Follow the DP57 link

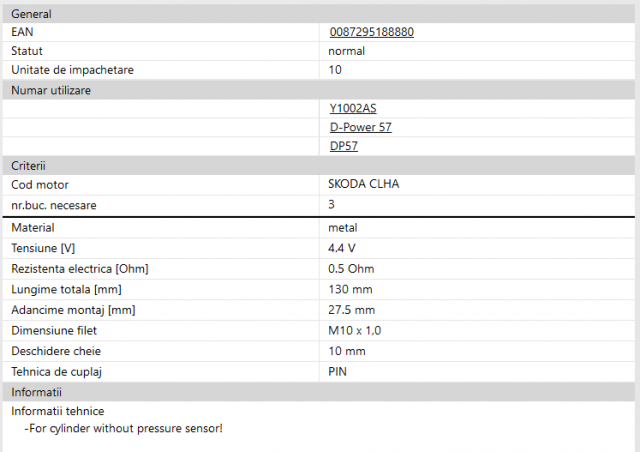coord(343,146)
